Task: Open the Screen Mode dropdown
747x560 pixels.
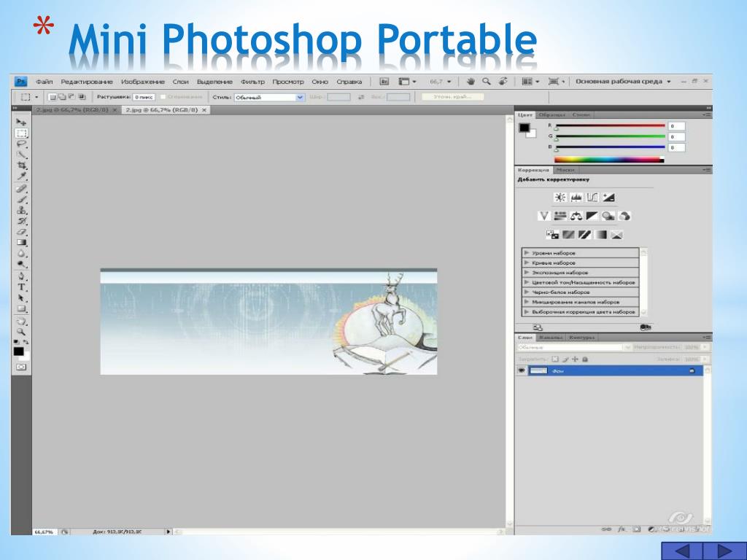Action: [556, 82]
